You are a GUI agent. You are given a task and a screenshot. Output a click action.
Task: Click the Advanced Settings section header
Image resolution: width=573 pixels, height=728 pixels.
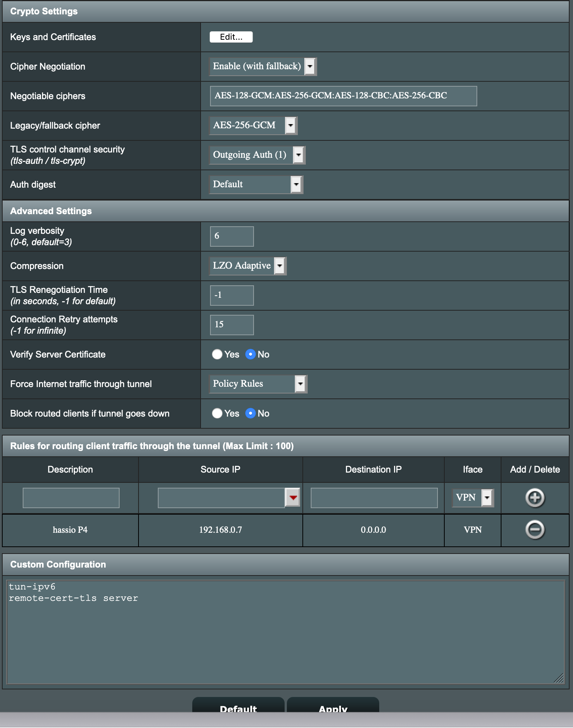(x=286, y=211)
